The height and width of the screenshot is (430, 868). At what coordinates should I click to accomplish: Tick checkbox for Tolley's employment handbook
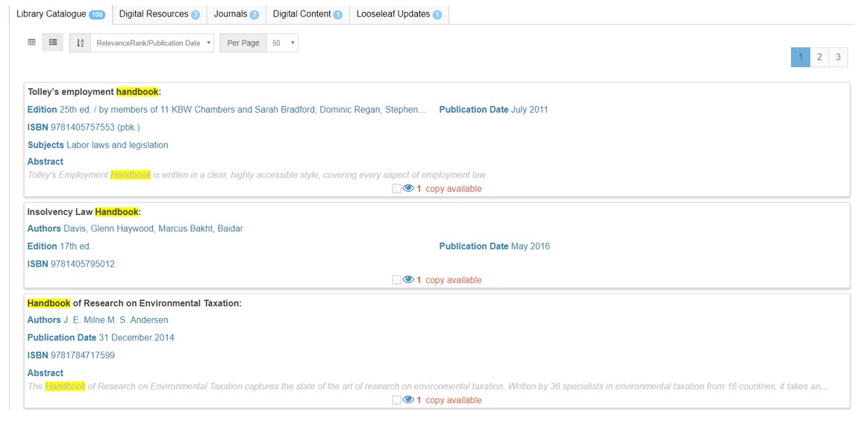(396, 189)
